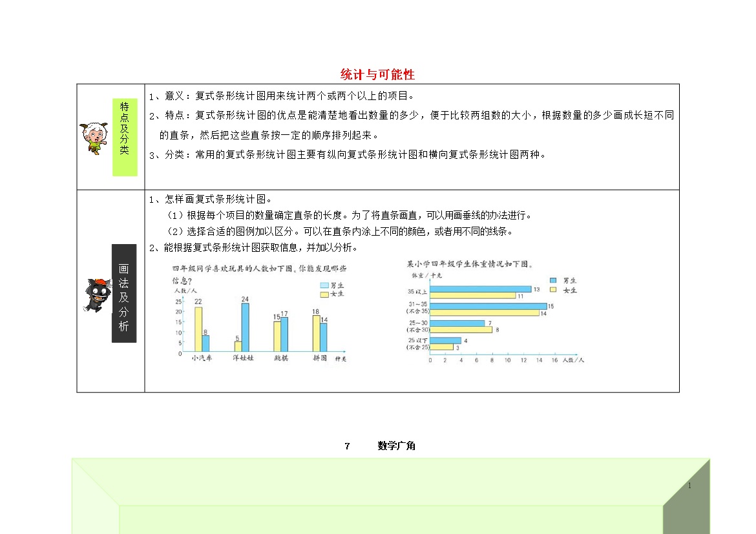This screenshot has width=756, height=534.
Task: Select the sheep cartoon character image
Action: (94, 138)
